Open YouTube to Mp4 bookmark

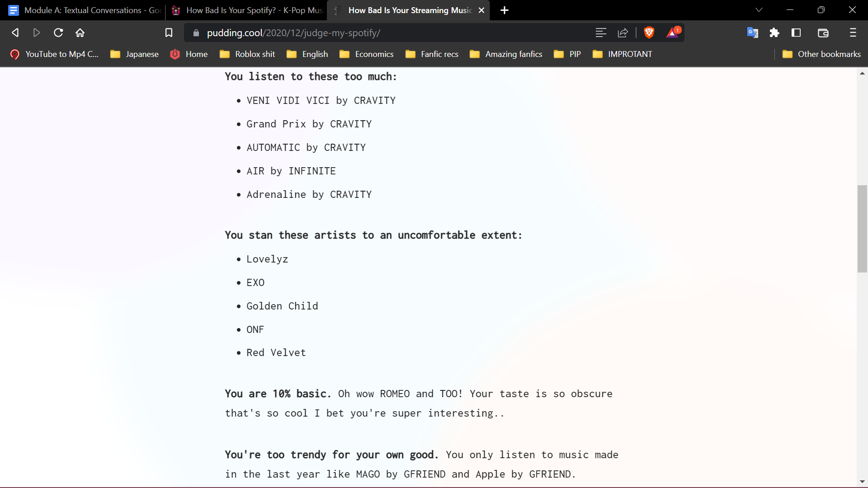tap(54, 54)
